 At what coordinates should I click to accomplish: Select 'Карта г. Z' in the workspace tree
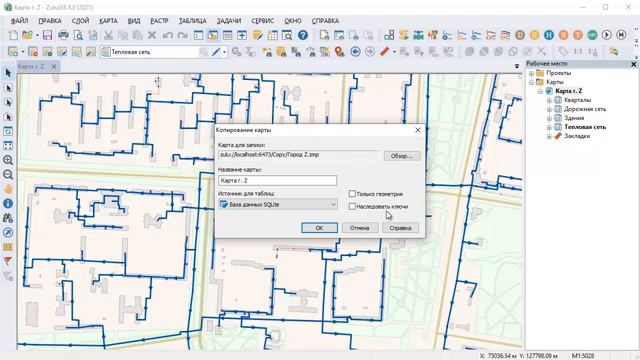tap(569, 91)
